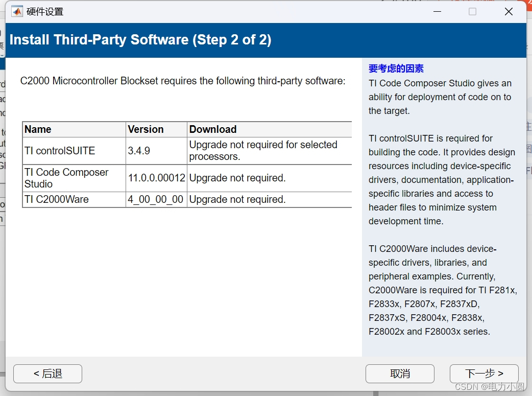Click the TI Code Composer Studio description paragraph
Screen dimensions: 532x396
click(440, 97)
